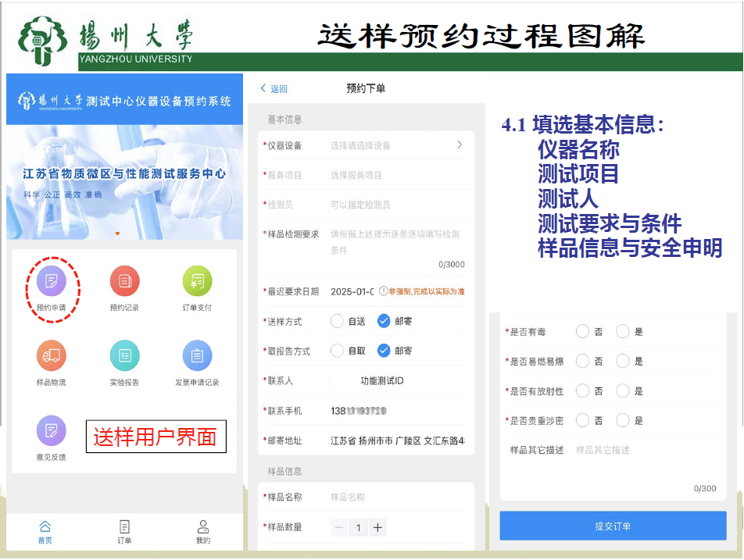Switch to the 订单 bottom tab

click(124, 531)
